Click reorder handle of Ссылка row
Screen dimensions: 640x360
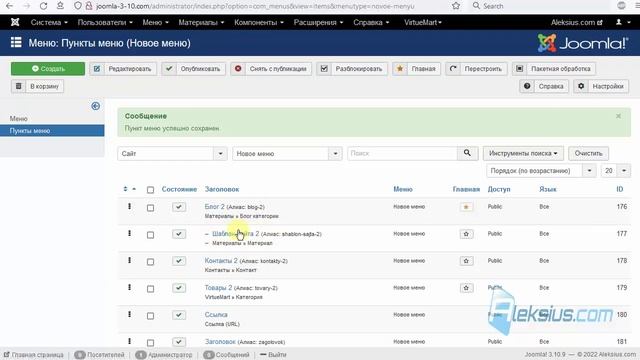click(129, 314)
